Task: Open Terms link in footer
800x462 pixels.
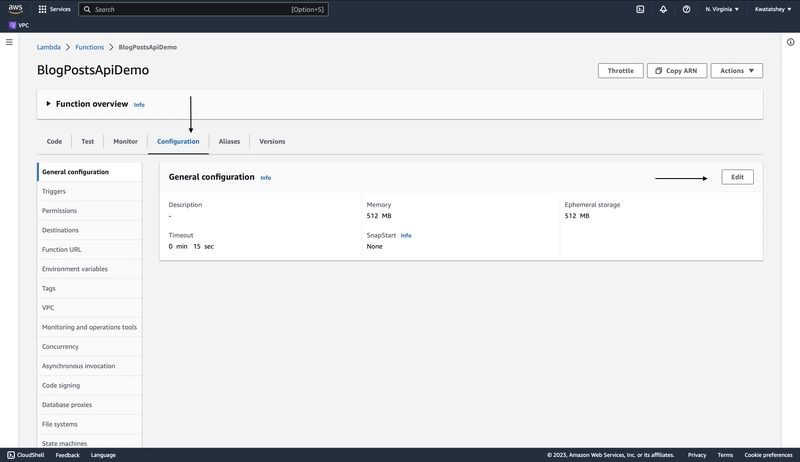Action: tap(725, 455)
